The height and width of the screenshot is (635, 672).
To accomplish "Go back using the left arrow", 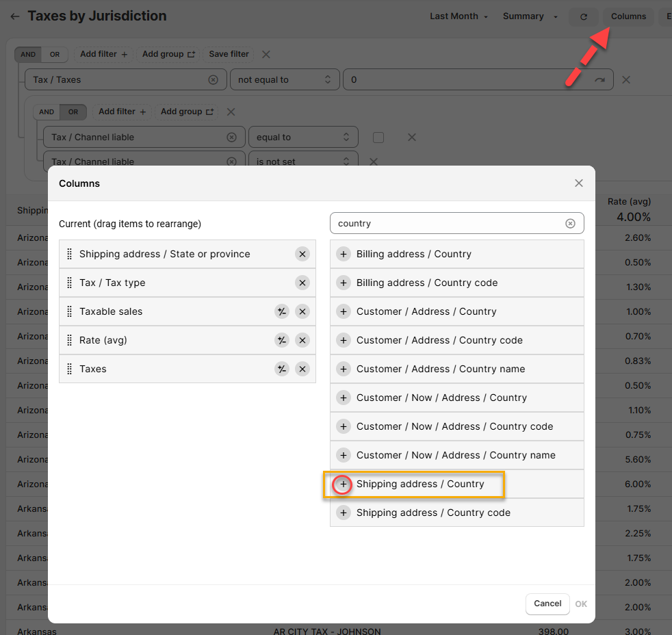I will point(15,16).
